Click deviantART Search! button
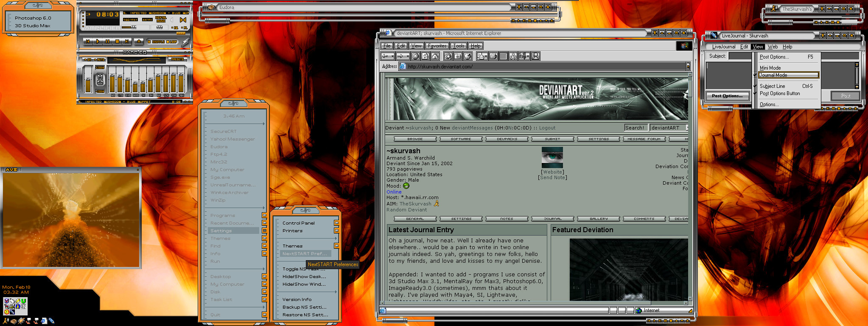The height and width of the screenshot is (326, 868). point(636,128)
